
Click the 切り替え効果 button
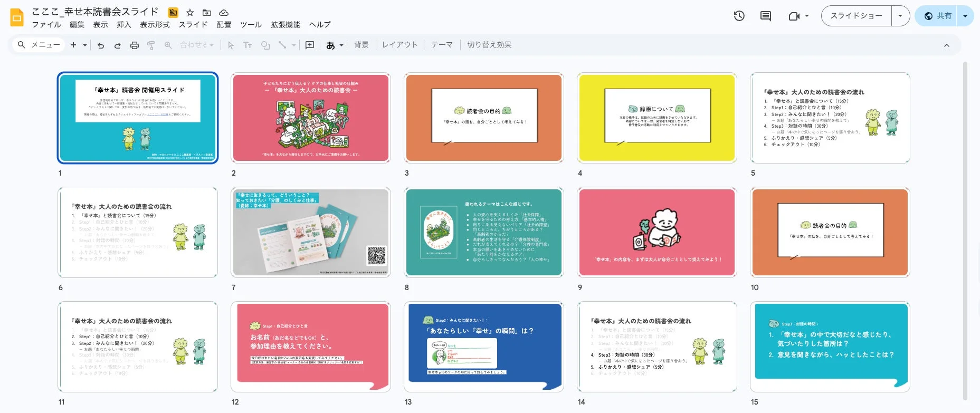pyautogui.click(x=489, y=45)
